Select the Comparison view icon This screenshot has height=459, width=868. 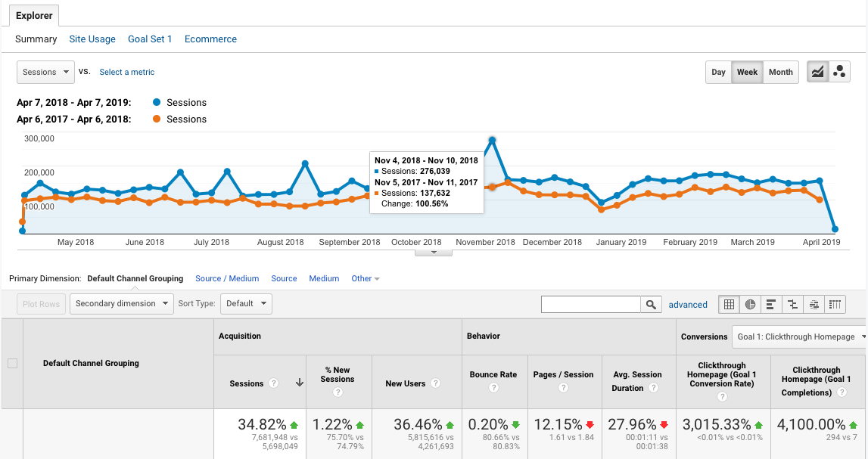pyautogui.click(x=793, y=304)
